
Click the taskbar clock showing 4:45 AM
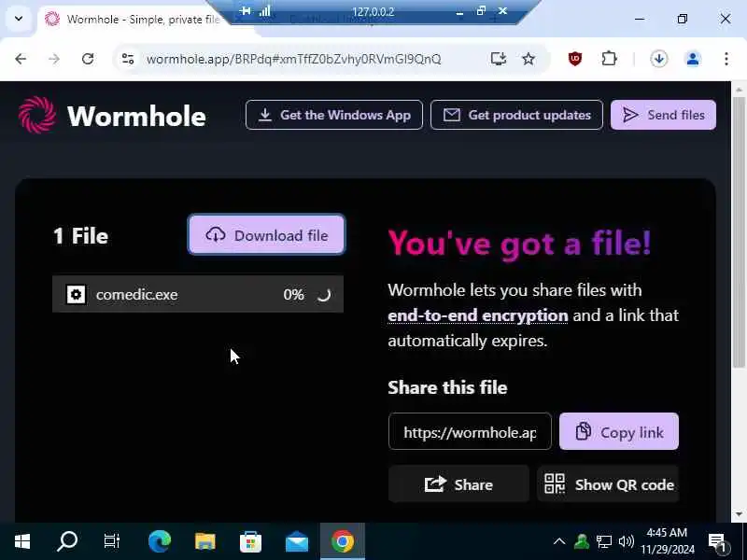click(x=668, y=541)
